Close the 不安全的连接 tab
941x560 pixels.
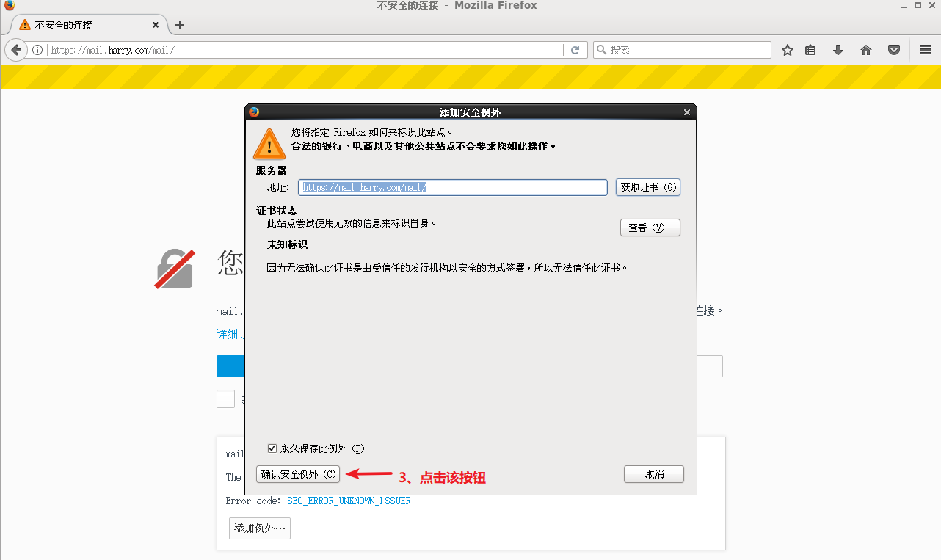click(156, 25)
